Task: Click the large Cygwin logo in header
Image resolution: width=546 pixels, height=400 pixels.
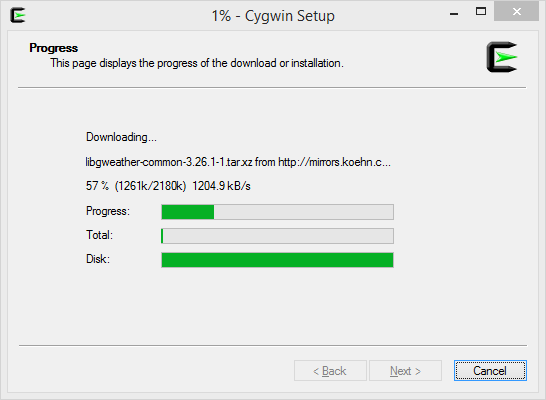Action: tap(502, 57)
